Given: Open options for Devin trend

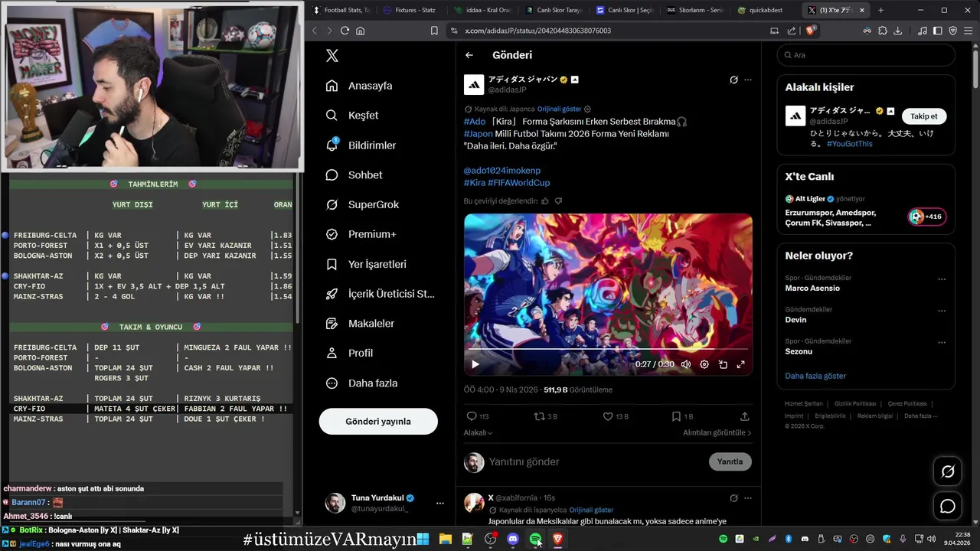Looking at the screenshot, I should 942,311.
